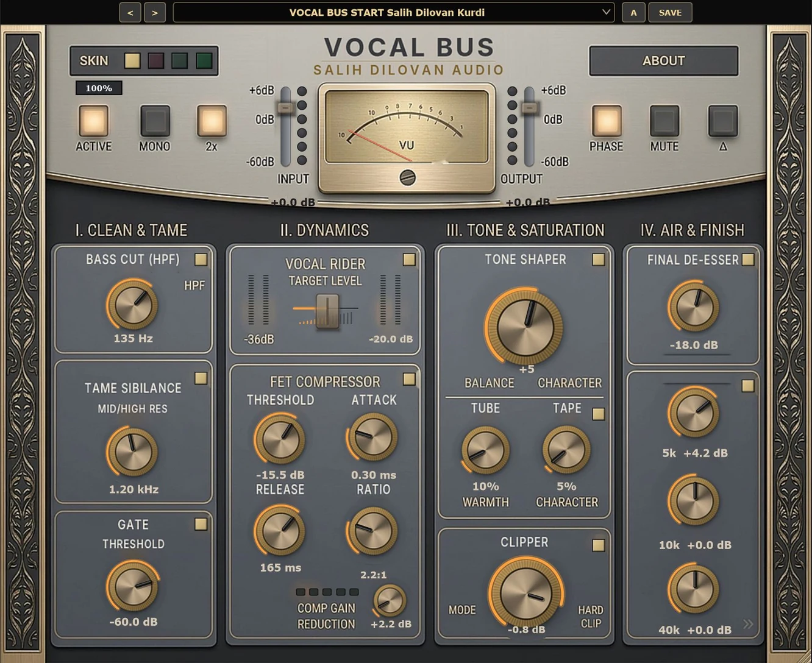Click the -20.0 dB rider value
The image size is (812, 663).
(391, 339)
